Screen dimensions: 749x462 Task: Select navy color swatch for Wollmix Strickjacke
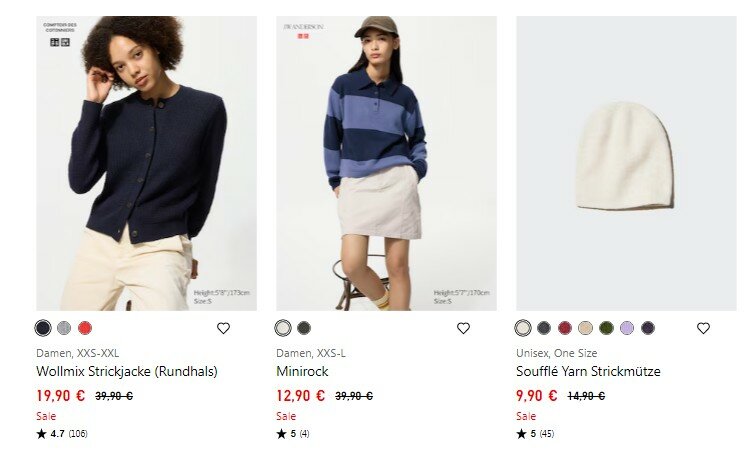coord(43,328)
